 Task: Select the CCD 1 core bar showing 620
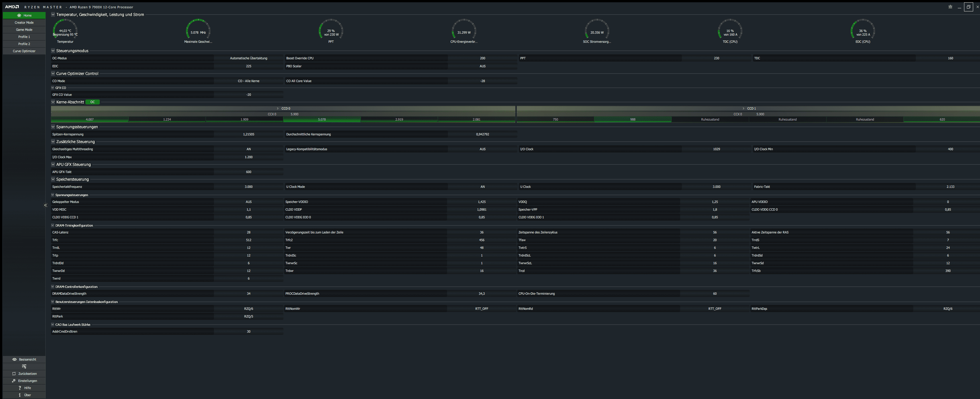pyautogui.click(x=942, y=119)
